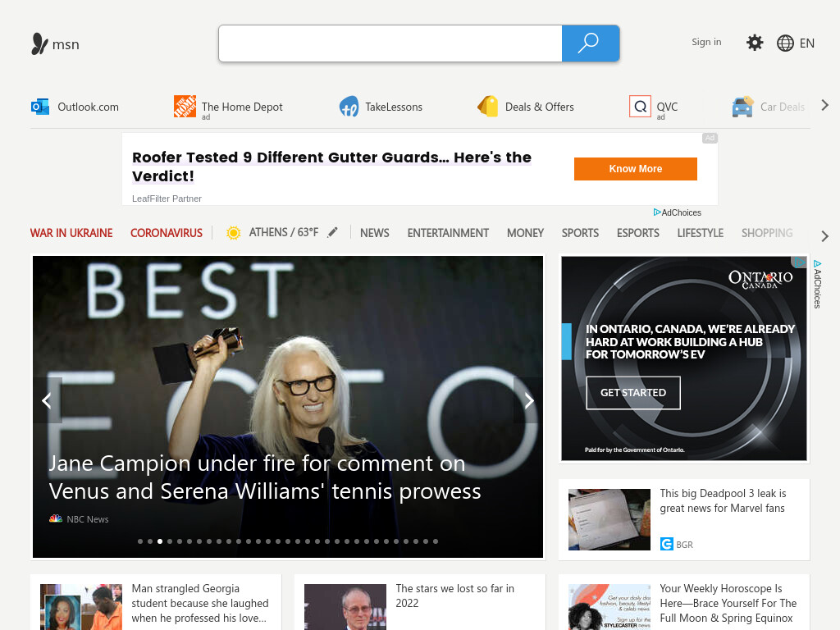
Task: Click the Sign in link
Action: [x=706, y=42]
